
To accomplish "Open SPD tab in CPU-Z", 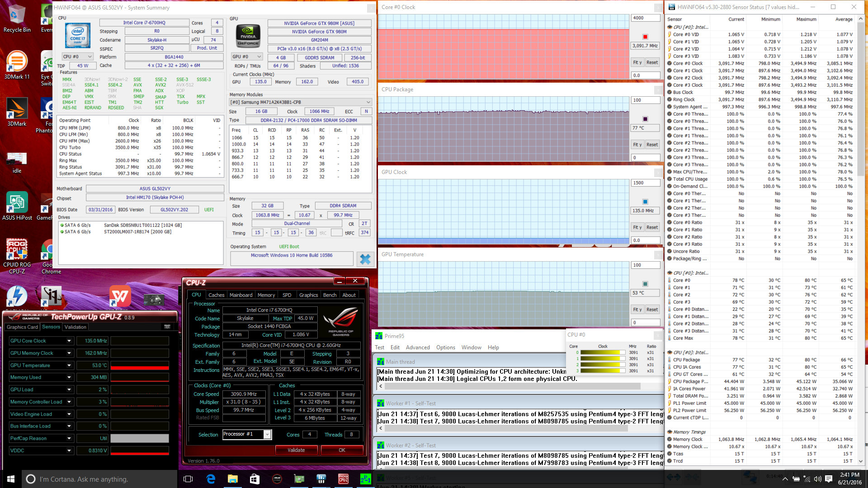I will tap(287, 295).
